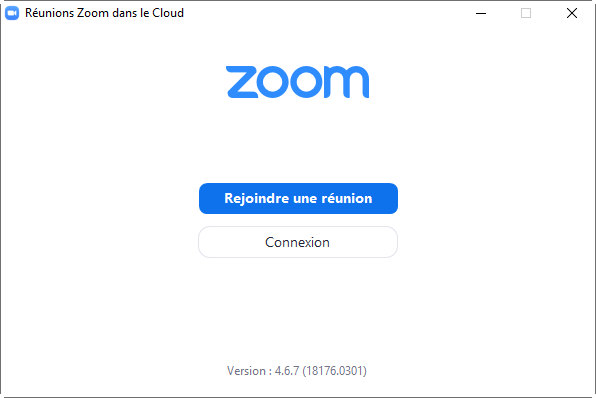Close the Réunions Zoom window
Screen dimensions: 596x398
point(571,13)
